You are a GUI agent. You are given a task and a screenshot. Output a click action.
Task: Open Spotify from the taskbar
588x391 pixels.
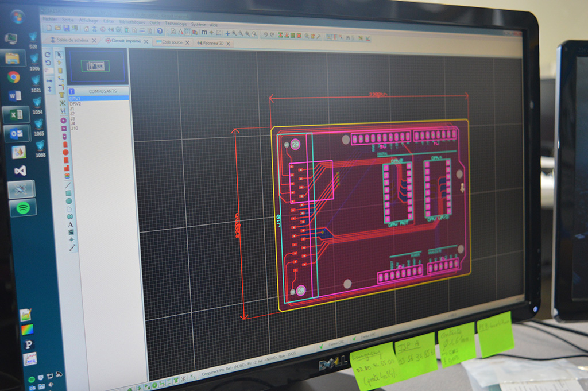[x=23, y=208]
